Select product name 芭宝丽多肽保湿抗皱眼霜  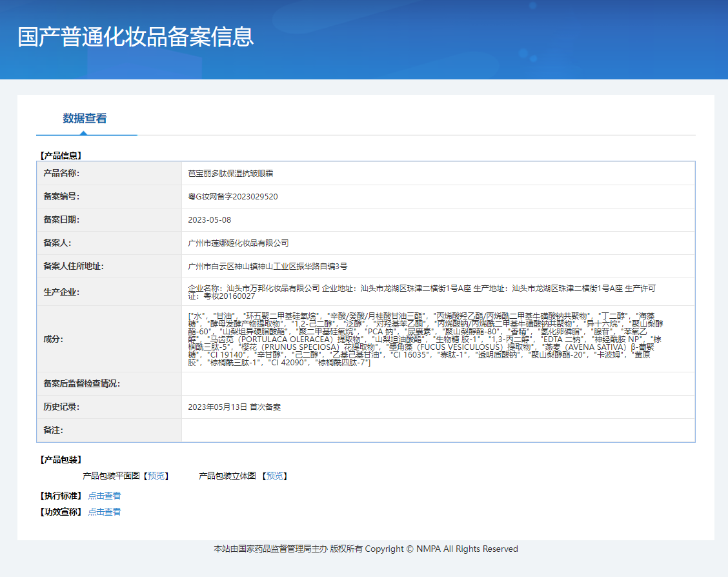pos(231,173)
